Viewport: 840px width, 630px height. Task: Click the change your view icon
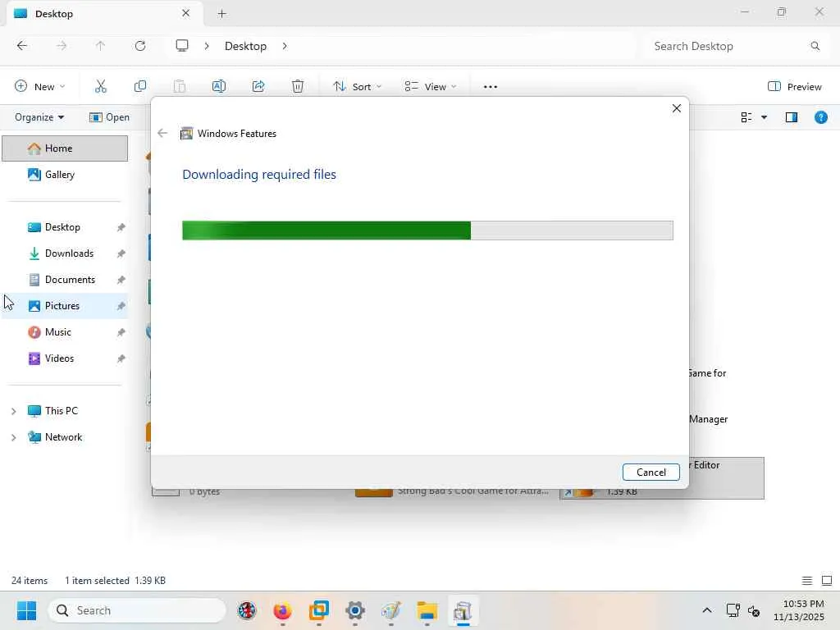click(746, 116)
